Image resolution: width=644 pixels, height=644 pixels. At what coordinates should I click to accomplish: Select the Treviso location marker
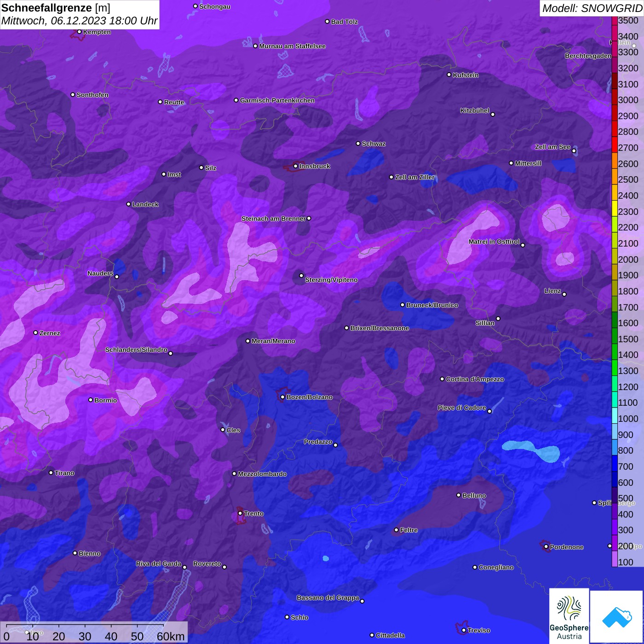pos(464,630)
